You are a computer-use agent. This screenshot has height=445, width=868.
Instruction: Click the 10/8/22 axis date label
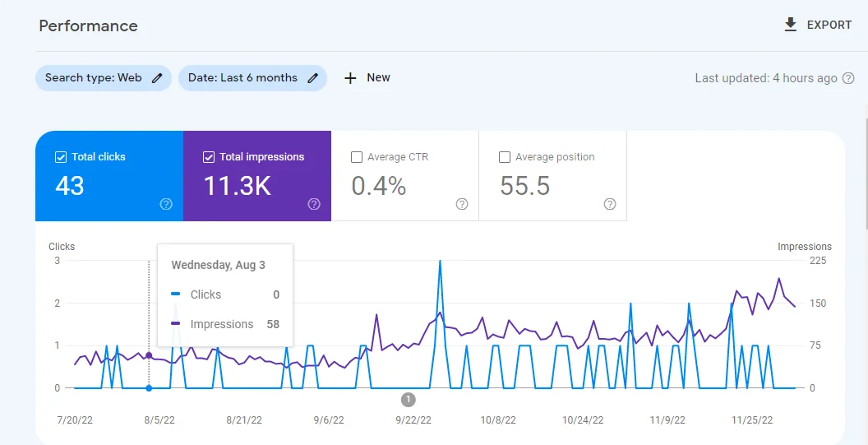(x=498, y=420)
